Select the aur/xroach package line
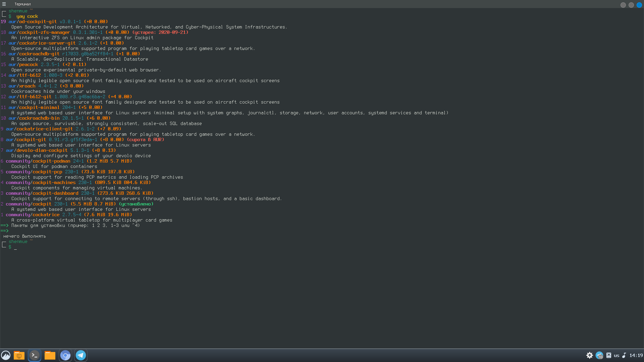 (x=42, y=86)
